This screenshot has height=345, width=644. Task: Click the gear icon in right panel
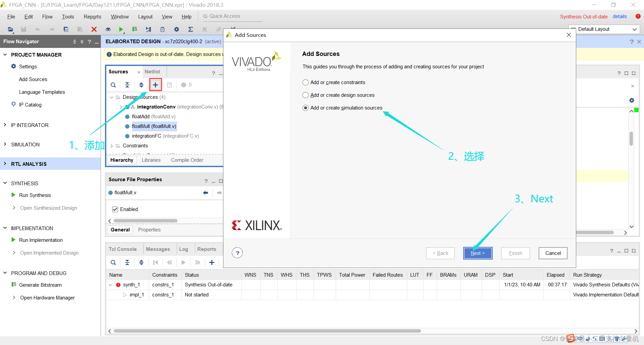click(632, 100)
